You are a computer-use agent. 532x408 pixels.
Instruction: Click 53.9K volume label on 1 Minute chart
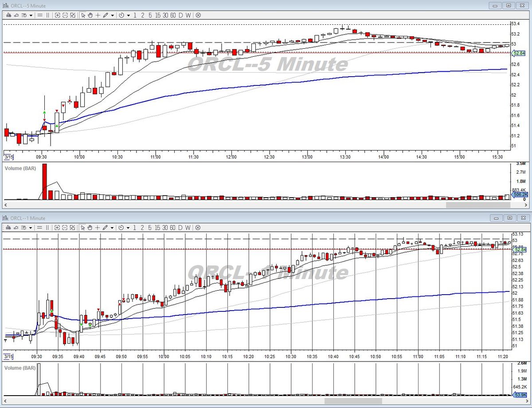(520, 395)
